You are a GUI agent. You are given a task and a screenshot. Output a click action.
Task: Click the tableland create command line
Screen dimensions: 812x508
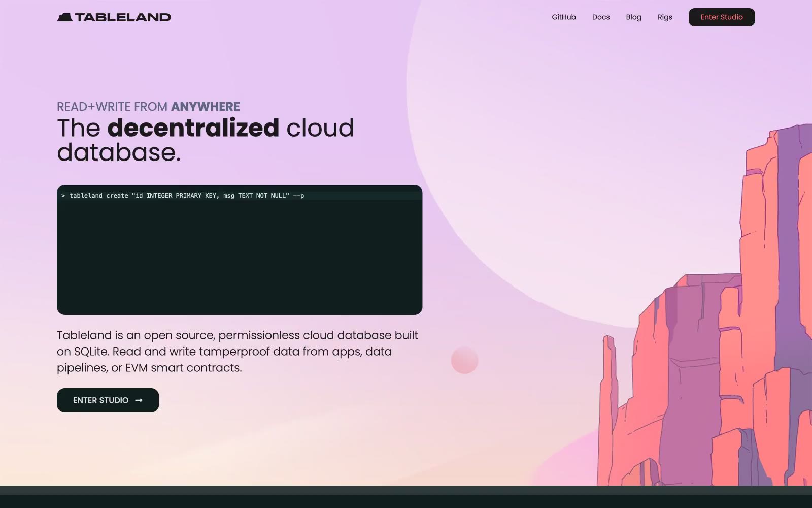187,196
